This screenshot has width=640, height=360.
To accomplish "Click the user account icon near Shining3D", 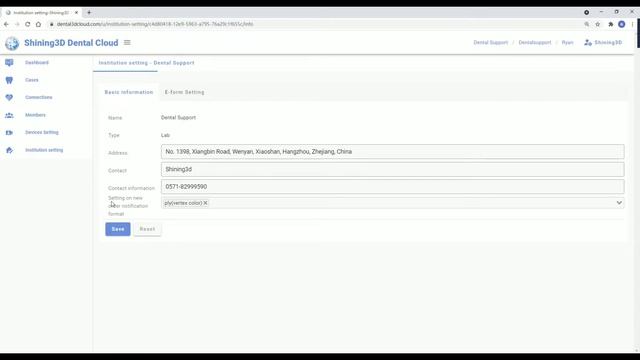I will click(588, 42).
